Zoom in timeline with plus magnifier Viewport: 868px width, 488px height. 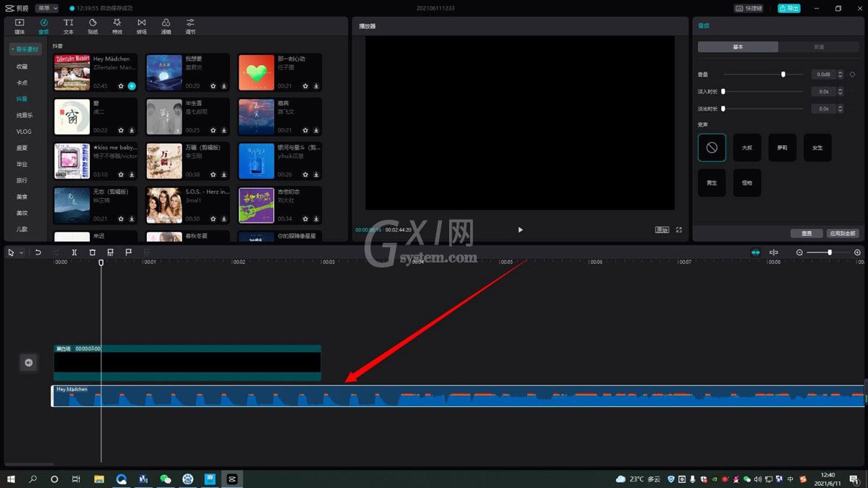[x=857, y=252]
